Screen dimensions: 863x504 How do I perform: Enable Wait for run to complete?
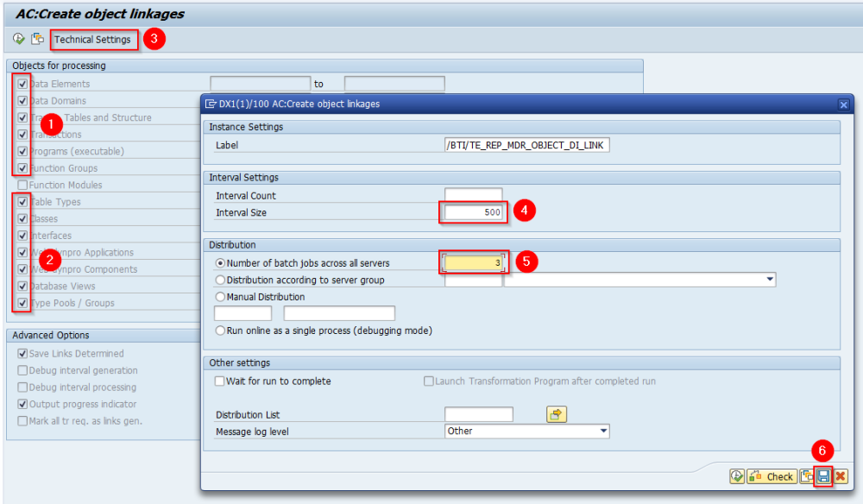[219, 381]
